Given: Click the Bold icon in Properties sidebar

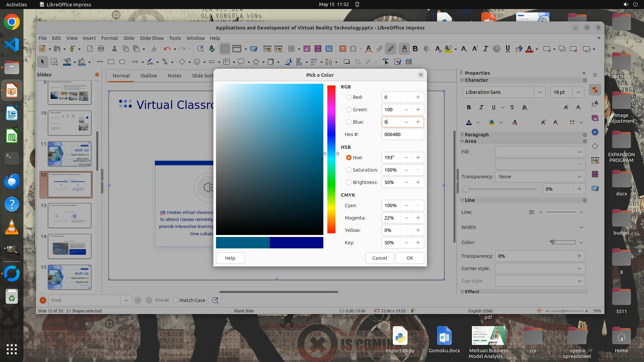Looking at the screenshot, I should [469, 107].
